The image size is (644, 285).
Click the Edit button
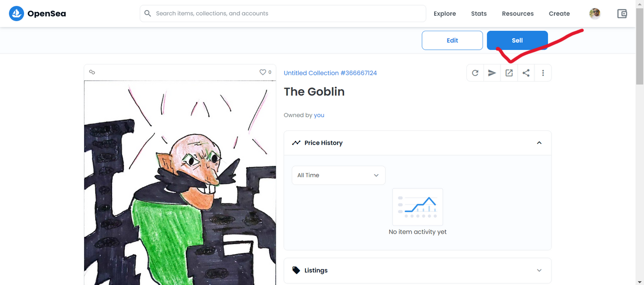coord(452,40)
